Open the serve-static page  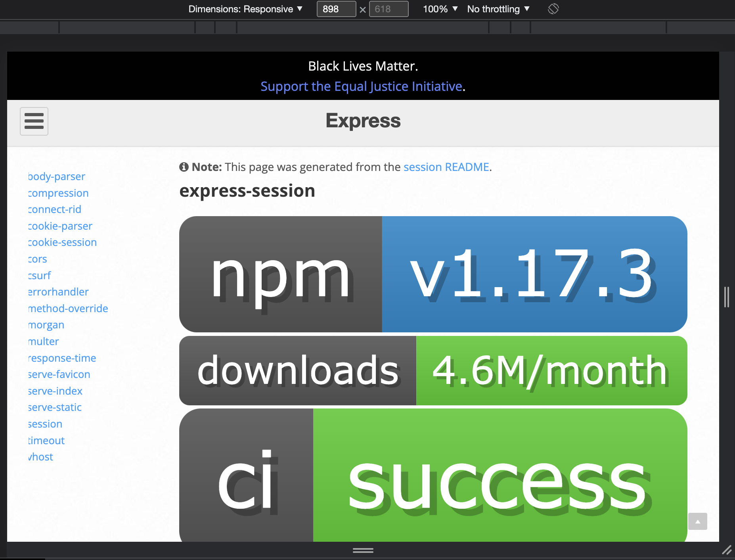click(54, 407)
